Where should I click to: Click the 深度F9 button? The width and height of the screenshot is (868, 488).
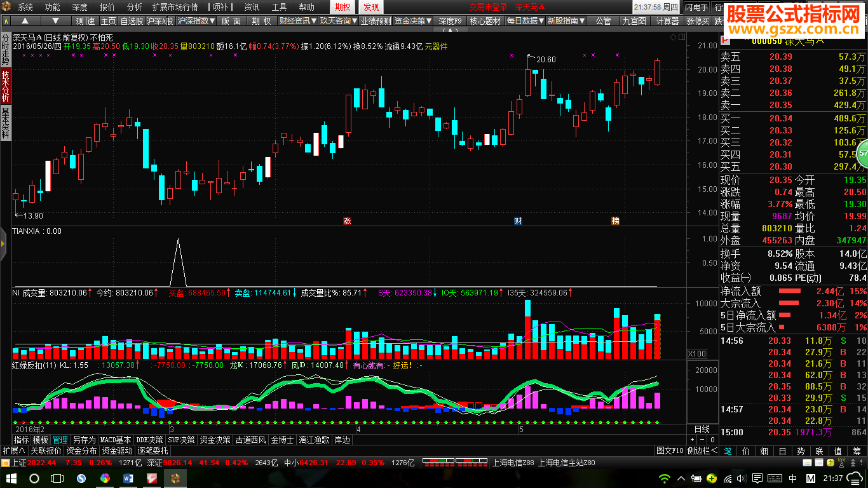point(450,21)
